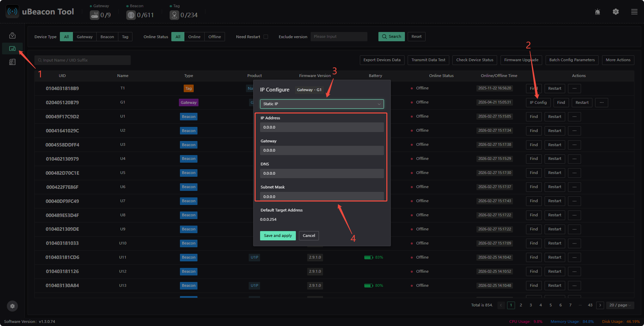Click the UID 020405120B79 cell
Image resolution: width=644 pixels, height=326 pixels.
(62, 102)
